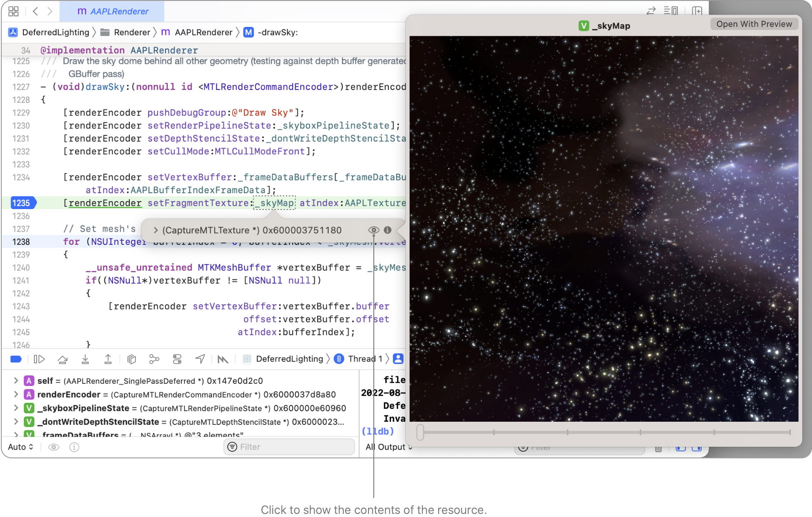Expand the renderEncoder variable

coord(16,394)
